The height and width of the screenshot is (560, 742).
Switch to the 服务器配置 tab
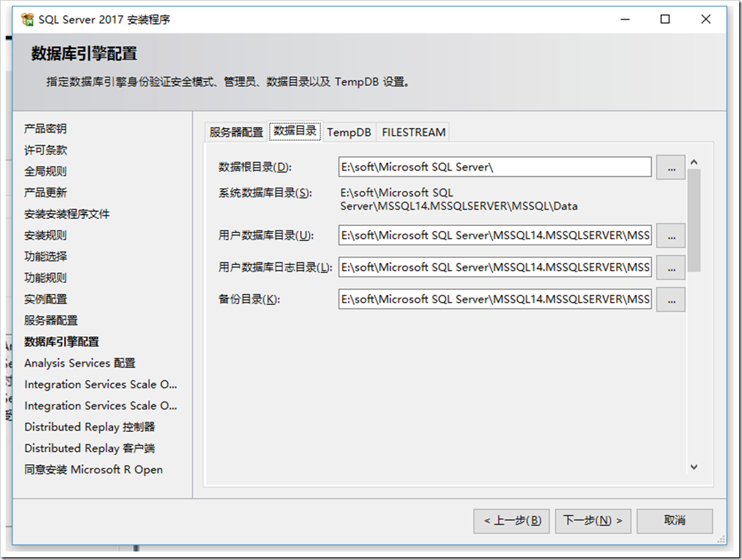(x=236, y=132)
